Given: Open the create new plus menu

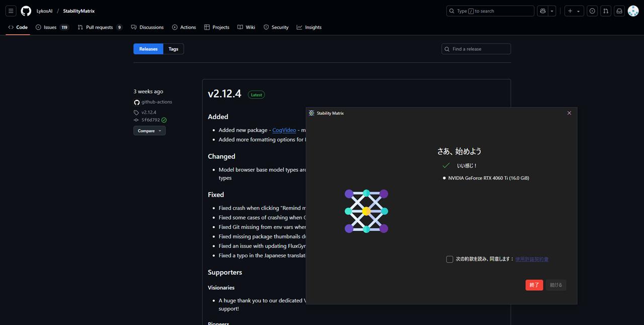Looking at the screenshot, I should coord(574,11).
